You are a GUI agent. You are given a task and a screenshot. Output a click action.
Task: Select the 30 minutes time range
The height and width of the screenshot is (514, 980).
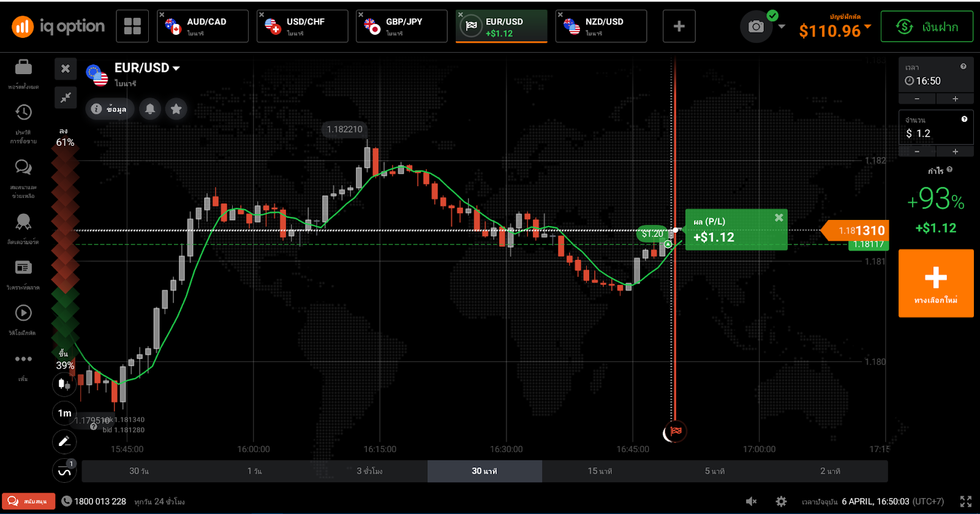pos(484,471)
